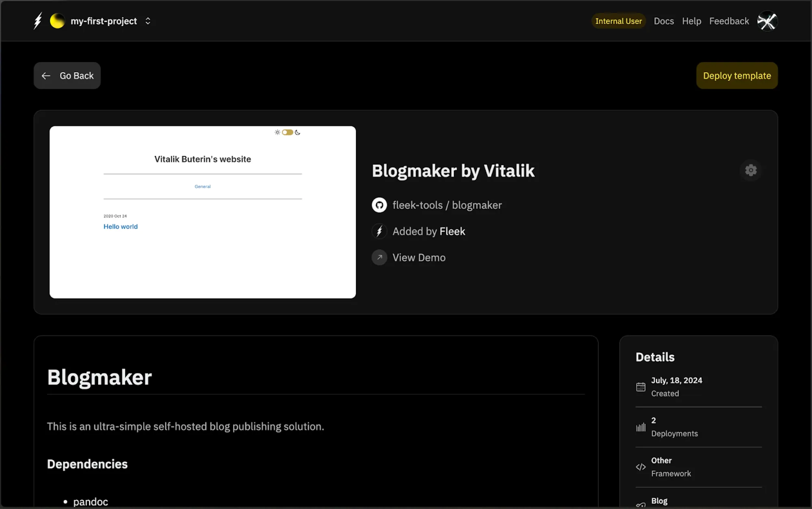Click the Framework code brackets icon
Screen dimensions: 812x509
pos(641,467)
